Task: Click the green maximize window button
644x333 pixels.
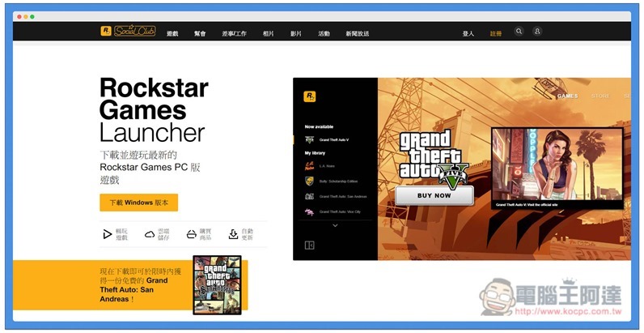Action: 32,16
